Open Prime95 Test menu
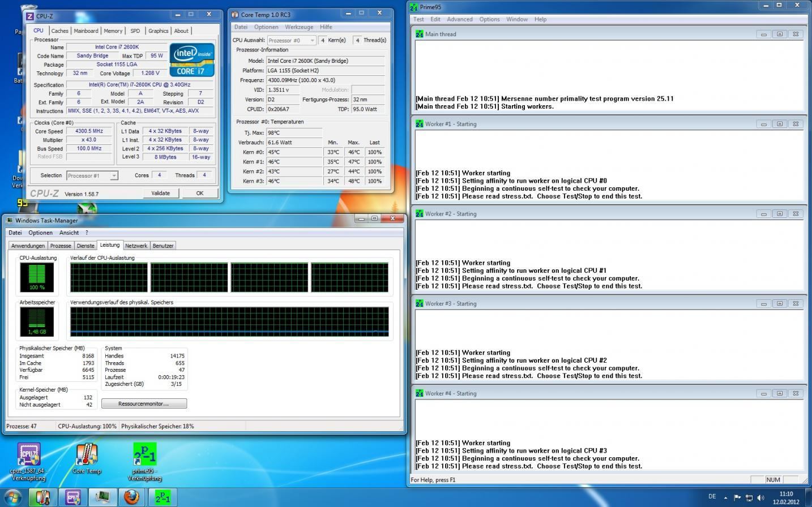This screenshot has width=812, height=507. (x=418, y=19)
